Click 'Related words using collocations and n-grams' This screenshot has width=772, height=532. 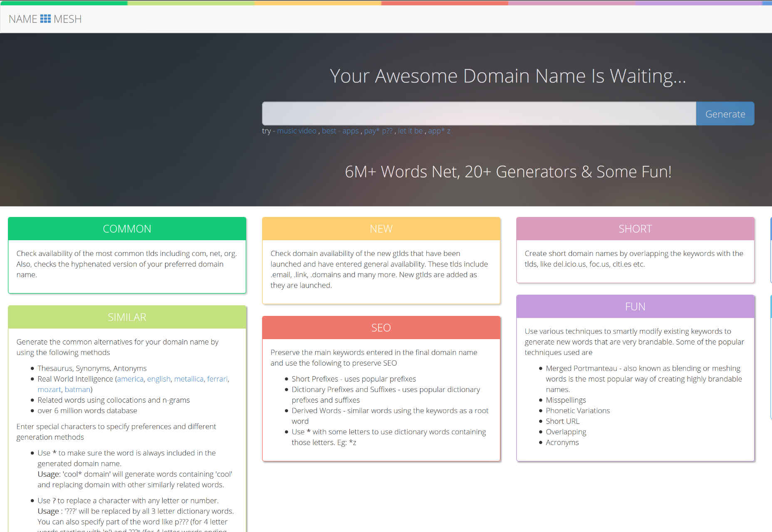[114, 400]
